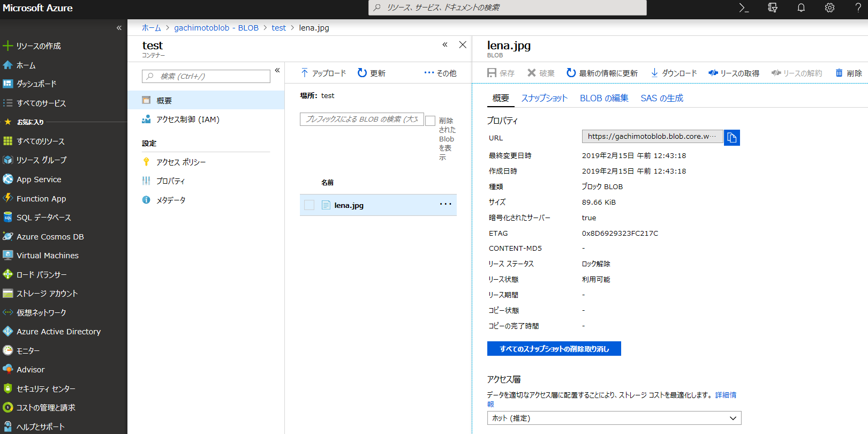Switch to the BLOB の編集 tab

tap(604, 98)
